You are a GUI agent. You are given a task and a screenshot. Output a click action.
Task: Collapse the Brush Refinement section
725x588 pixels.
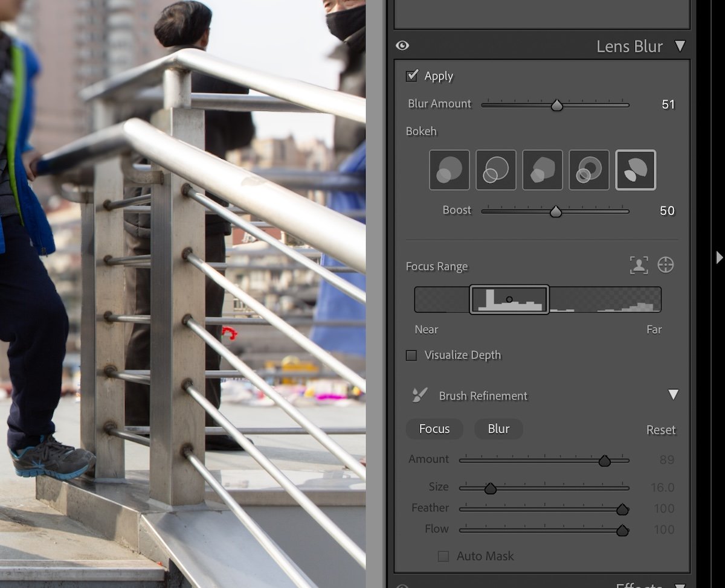pos(674,394)
